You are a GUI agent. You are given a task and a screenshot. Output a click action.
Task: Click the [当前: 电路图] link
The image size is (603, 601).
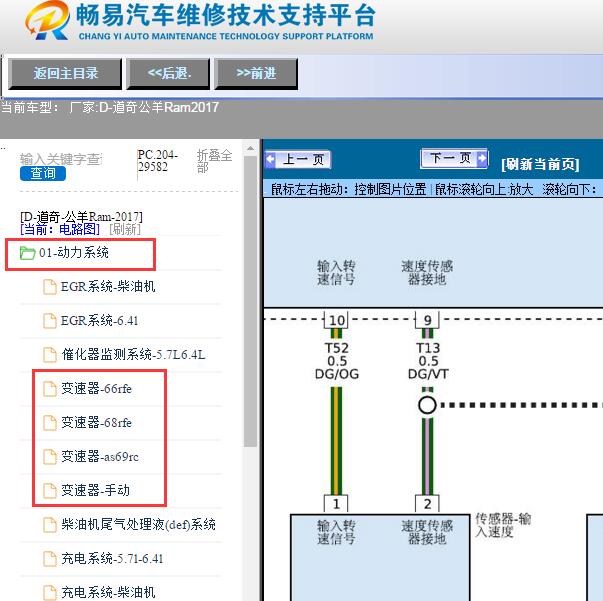pyautogui.click(x=60, y=230)
